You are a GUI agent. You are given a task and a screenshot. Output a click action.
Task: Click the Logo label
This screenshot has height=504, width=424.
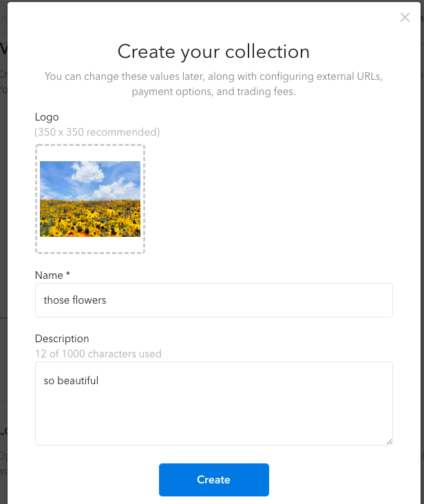[x=47, y=117]
